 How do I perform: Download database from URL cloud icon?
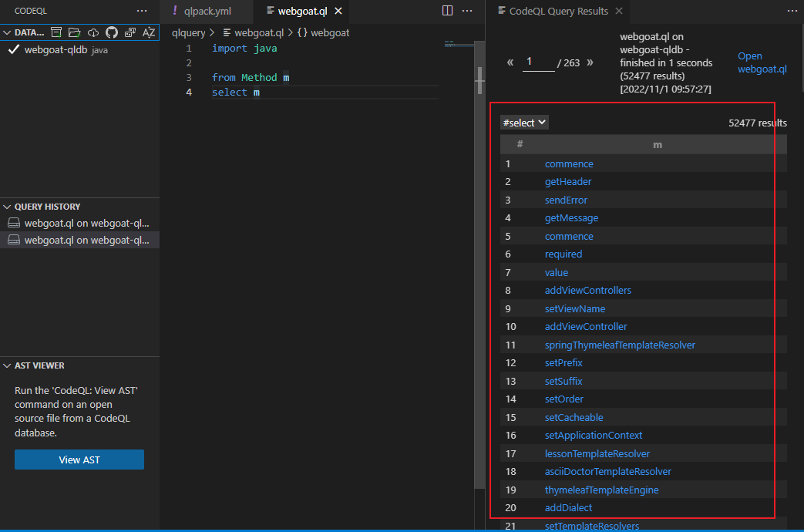tap(93, 32)
